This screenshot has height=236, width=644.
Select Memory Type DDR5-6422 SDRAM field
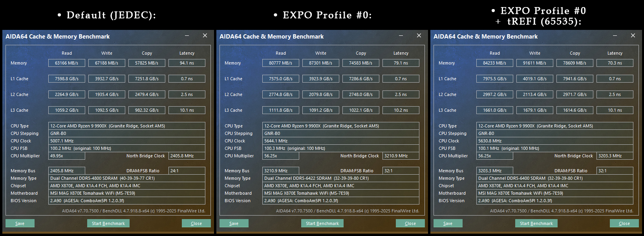341,178
